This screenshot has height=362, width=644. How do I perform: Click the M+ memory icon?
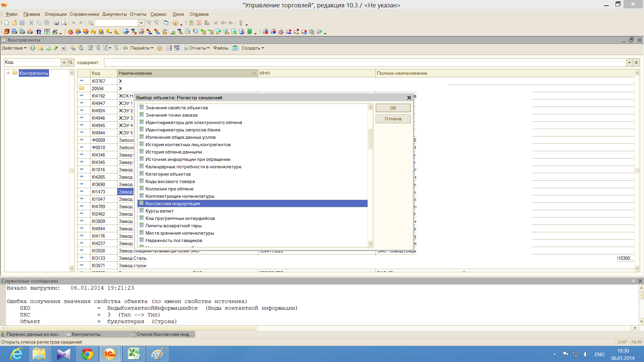pyautogui.click(x=223, y=23)
